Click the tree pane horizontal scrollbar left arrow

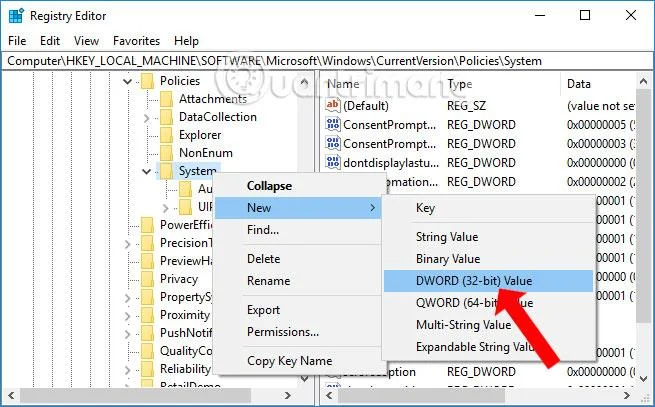pos(11,395)
